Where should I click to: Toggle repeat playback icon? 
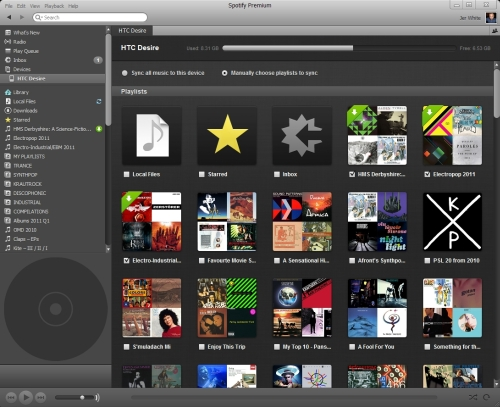(487, 397)
